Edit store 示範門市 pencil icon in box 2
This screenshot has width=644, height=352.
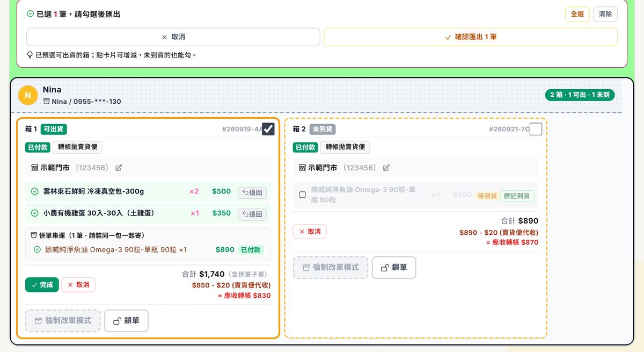(386, 168)
